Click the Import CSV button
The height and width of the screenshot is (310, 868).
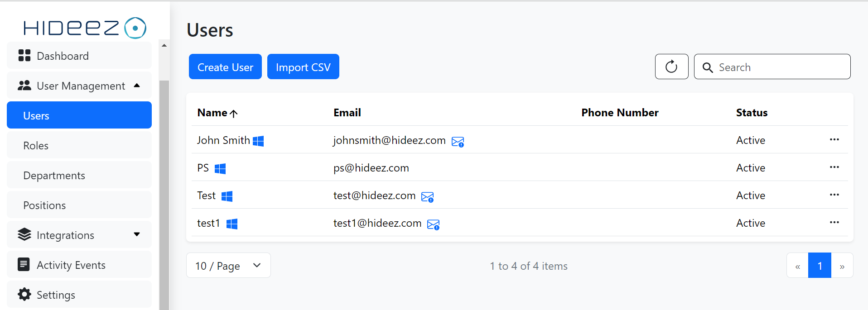point(303,67)
